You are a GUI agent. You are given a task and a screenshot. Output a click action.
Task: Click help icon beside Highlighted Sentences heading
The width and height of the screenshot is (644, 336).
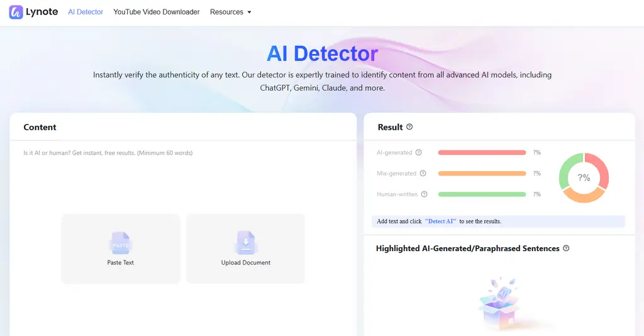click(566, 248)
